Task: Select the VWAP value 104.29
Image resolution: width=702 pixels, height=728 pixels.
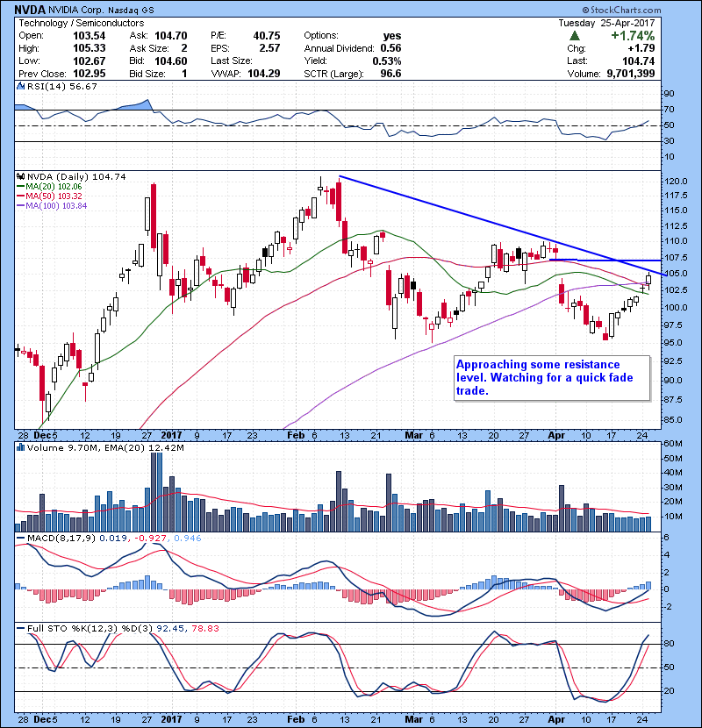Action: (x=264, y=74)
